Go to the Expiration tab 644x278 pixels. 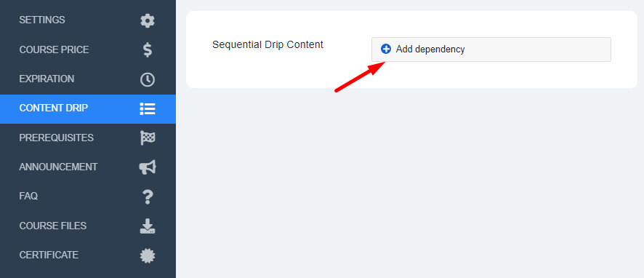coord(88,79)
